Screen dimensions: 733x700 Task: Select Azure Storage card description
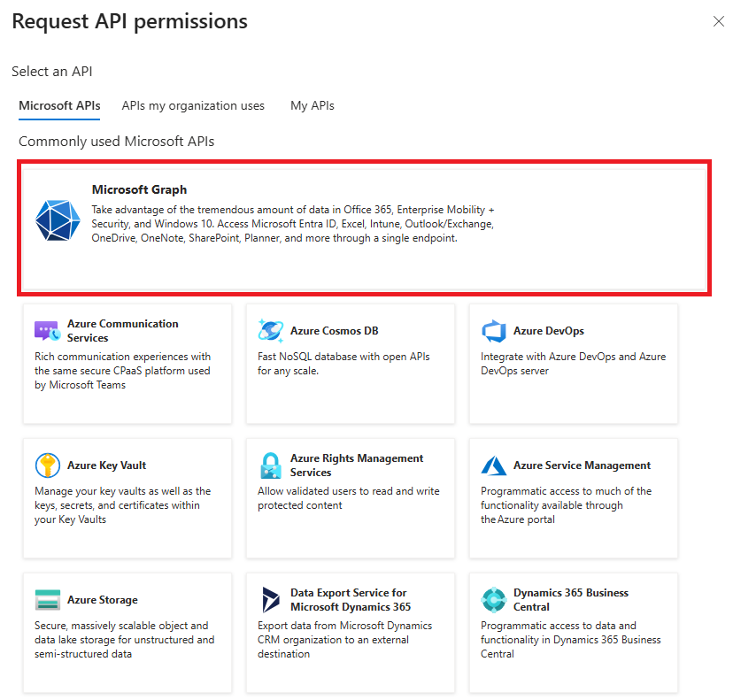tap(124, 640)
